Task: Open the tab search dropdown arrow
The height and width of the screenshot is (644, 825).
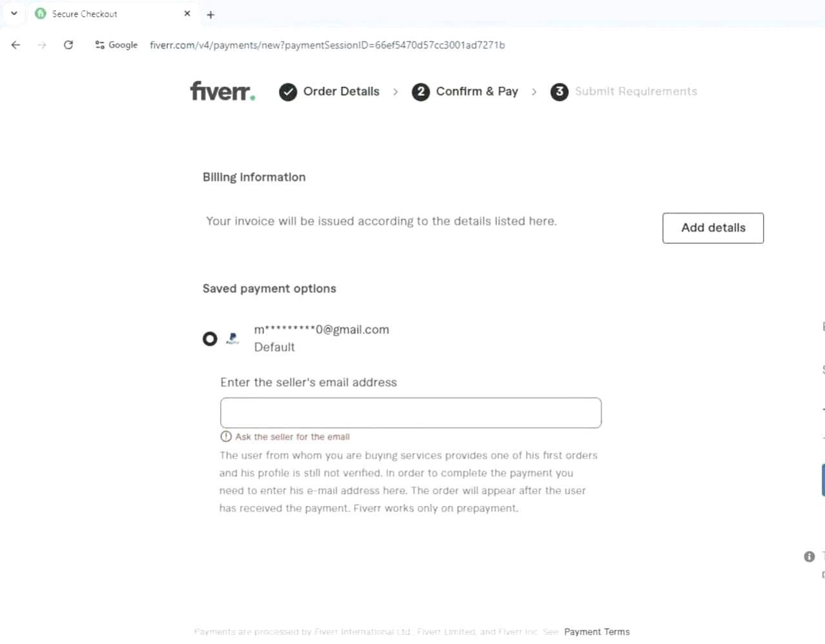Action: tap(14, 14)
